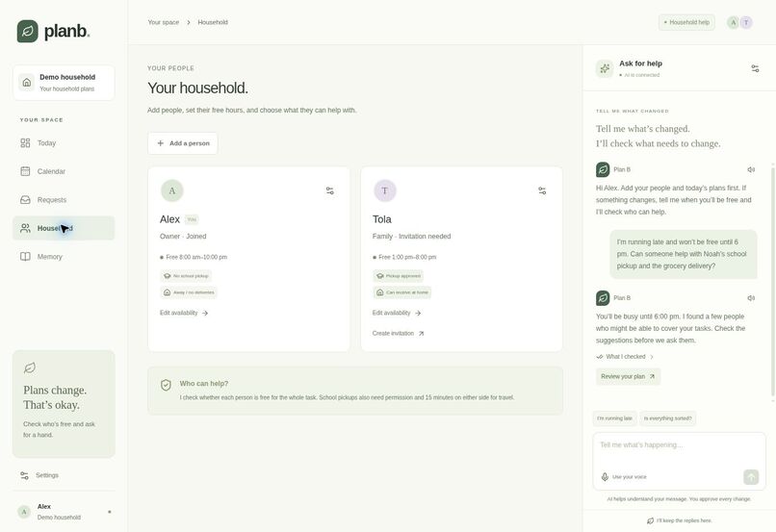Click the A avatar in top bar
776x532 pixels.
[733, 22]
